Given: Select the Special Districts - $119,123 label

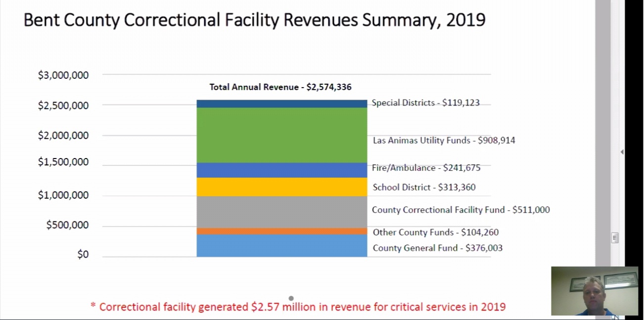Looking at the screenshot, I should tap(425, 103).
